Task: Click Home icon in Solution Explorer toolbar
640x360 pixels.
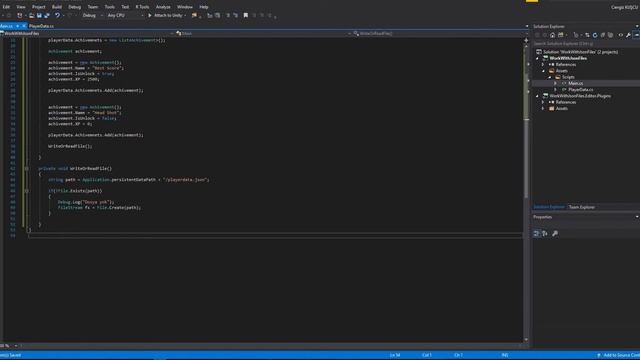Action: point(553,35)
